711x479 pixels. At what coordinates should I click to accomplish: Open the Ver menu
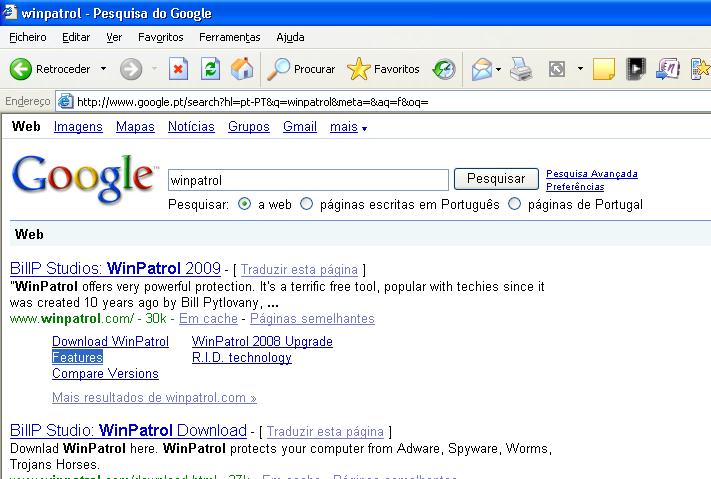114,37
